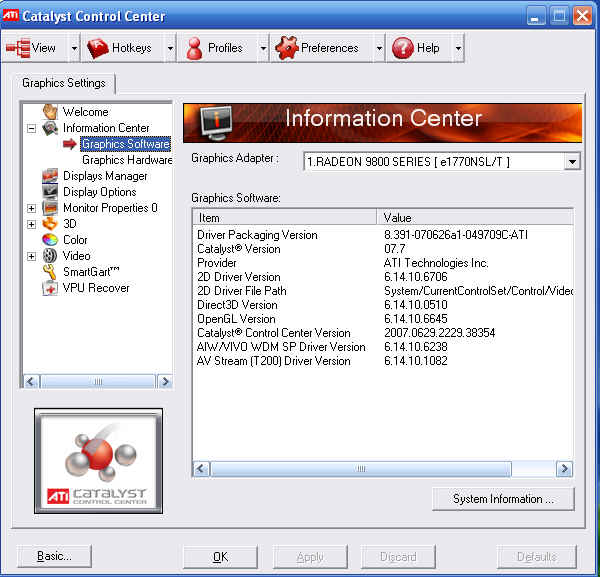The image size is (600, 577).
Task: Click the Item column header
Action: pos(285,217)
